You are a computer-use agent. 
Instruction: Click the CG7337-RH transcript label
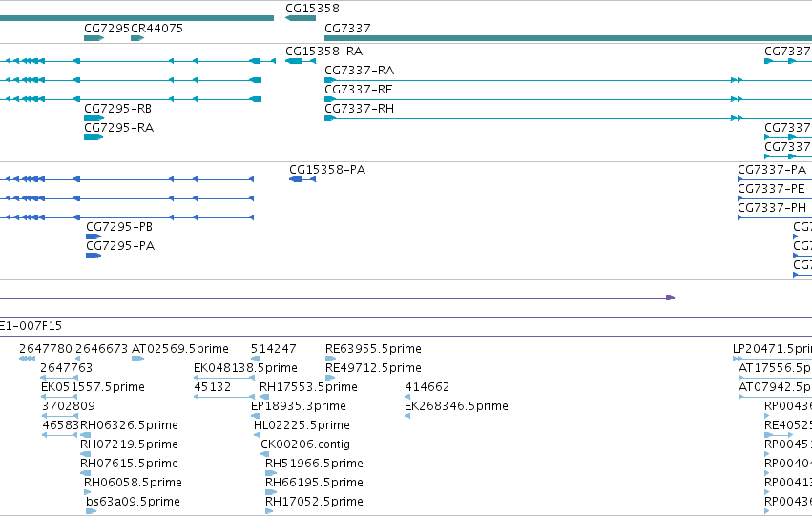tap(360, 109)
